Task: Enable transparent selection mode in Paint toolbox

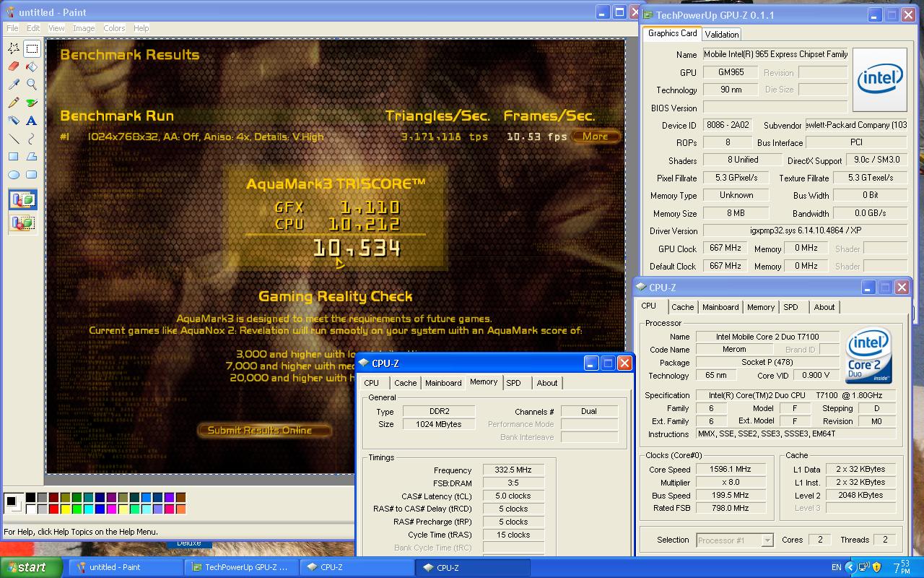Action: tap(22, 223)
